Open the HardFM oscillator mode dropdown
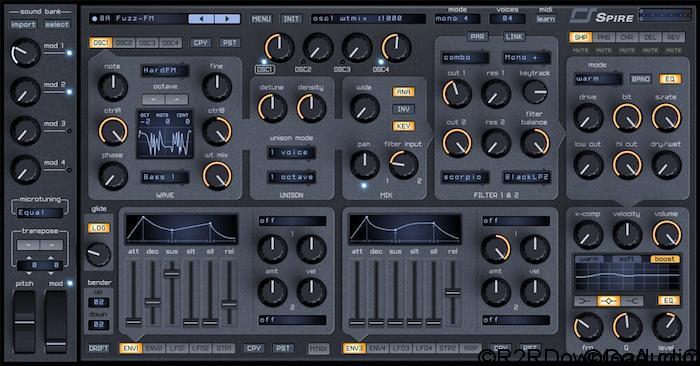Image resolution: width=700 pixels, height=366 pixels. 165,71
